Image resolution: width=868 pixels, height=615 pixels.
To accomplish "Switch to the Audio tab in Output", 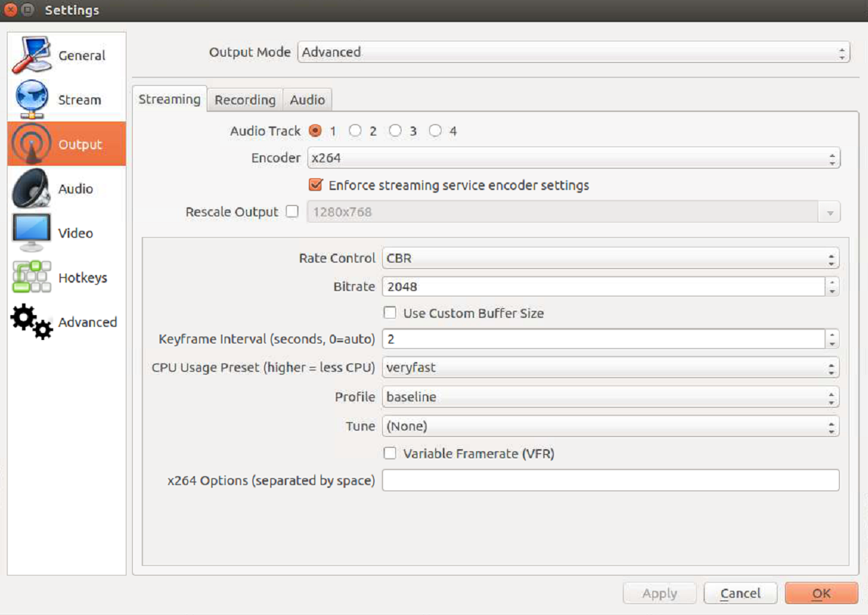I will click(308, 100).
